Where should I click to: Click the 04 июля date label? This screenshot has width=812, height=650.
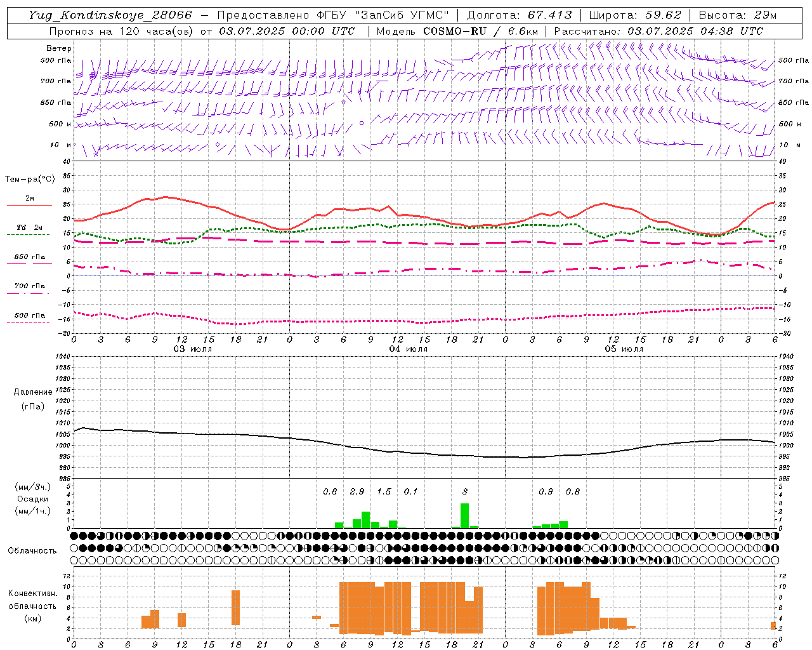click(x=409, y=348)
